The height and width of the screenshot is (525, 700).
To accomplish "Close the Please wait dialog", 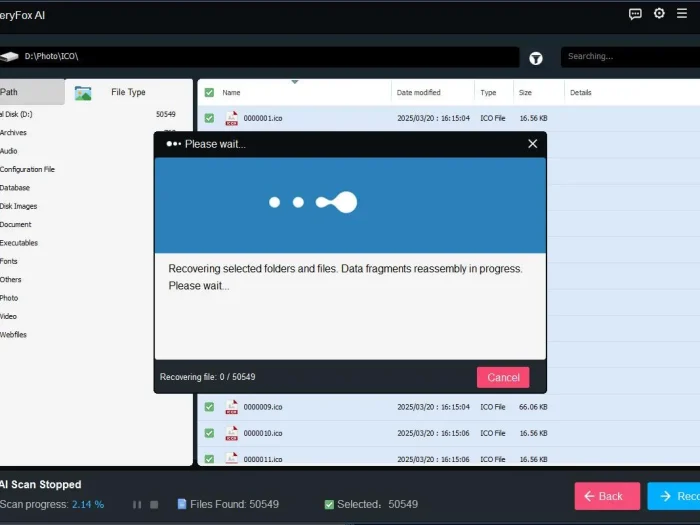I will pos(532,144).
